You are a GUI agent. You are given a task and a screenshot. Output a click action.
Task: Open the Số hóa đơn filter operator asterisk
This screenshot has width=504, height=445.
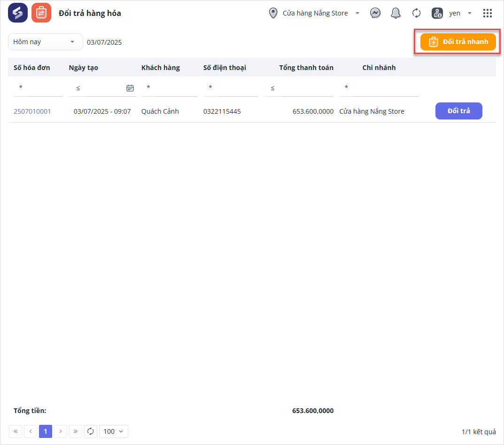point(21,87)
